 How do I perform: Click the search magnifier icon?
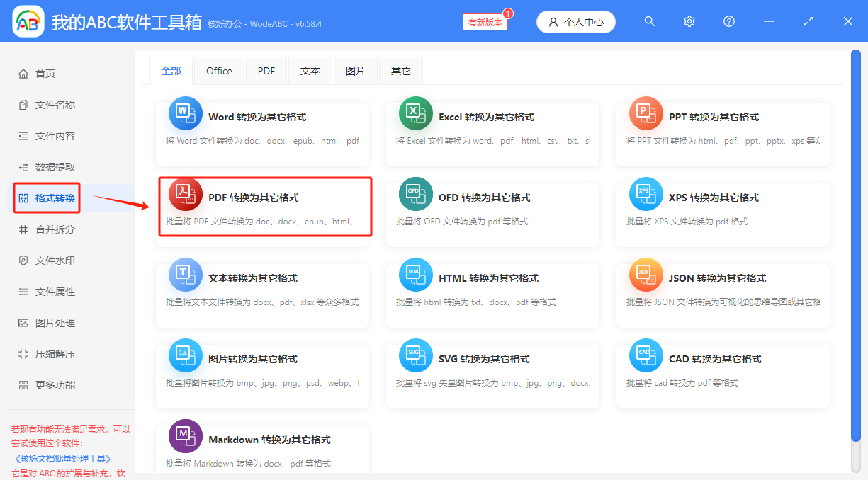pyautogui.click(x=649, y=21)
